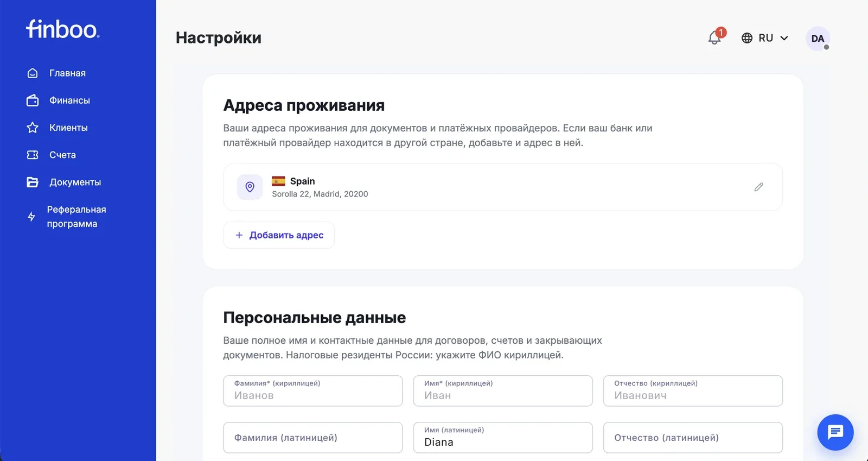Click the Адреса проживания heading
The width and height of the screenshot is (868, 461).
point(304,105)
